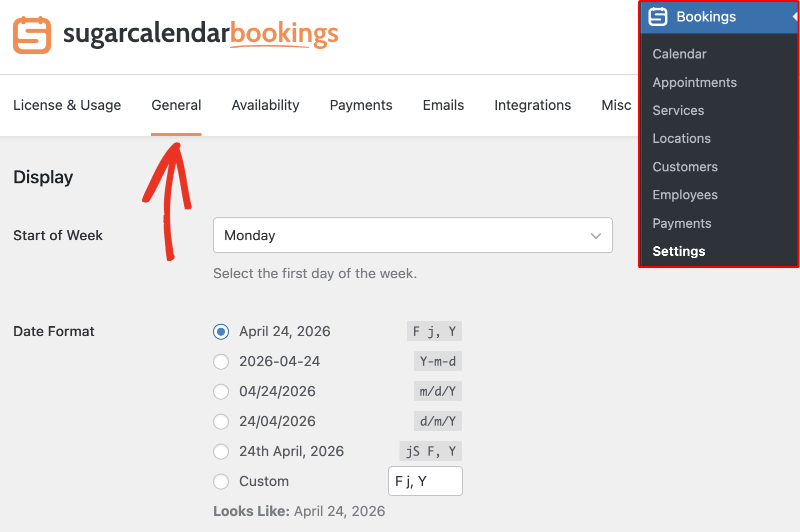Screen dimensions: 800x532
Task: Click the 'jS F, Y' format code
Action: pos(431,451)
